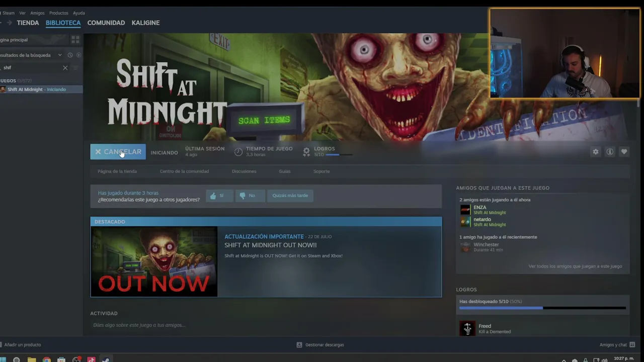Click Steam icon in Windows taskbar
The image size is (644, 362).
[106, 359]
